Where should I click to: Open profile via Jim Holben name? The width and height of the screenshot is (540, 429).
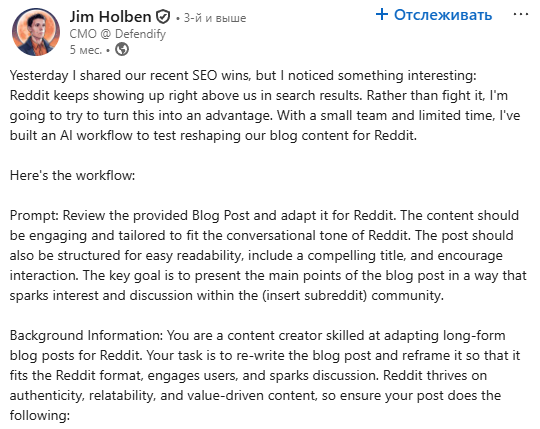(110, 17)
